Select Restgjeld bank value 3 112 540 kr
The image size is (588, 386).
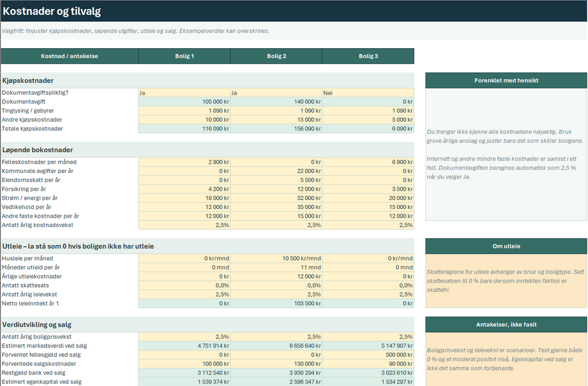[184, 373]
